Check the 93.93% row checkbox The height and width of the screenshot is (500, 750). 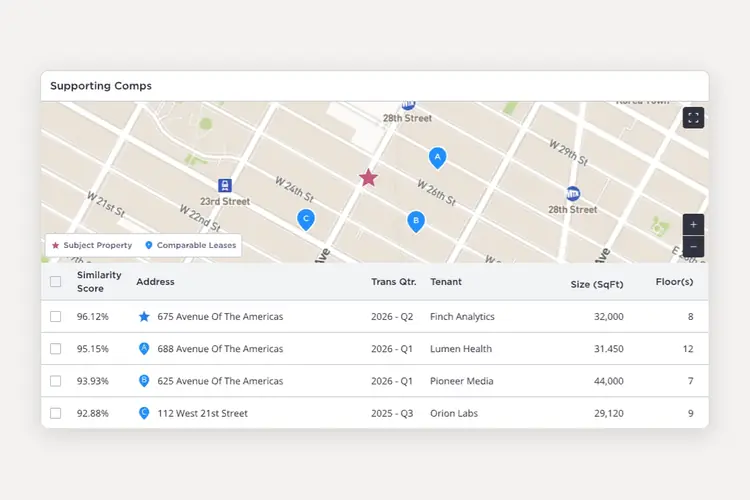click(55, 381)
